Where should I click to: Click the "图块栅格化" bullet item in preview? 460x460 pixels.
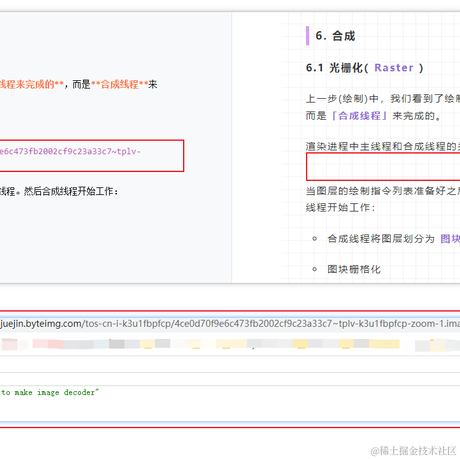click(354, 269)
